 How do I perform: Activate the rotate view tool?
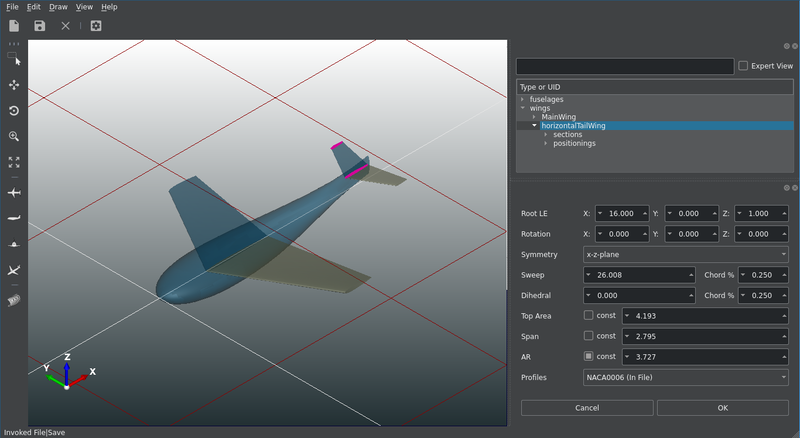[14, 111]
